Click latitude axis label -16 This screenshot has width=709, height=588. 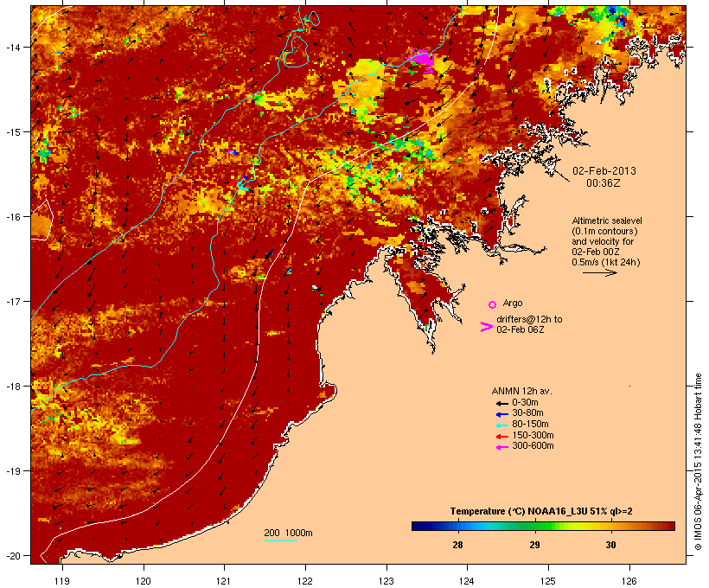click(12, 217)
